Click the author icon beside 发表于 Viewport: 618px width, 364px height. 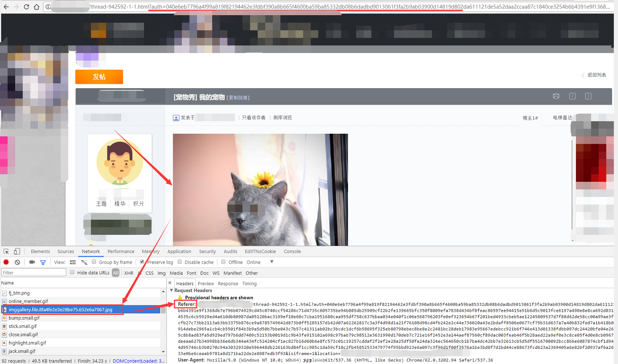coord(176,118)
